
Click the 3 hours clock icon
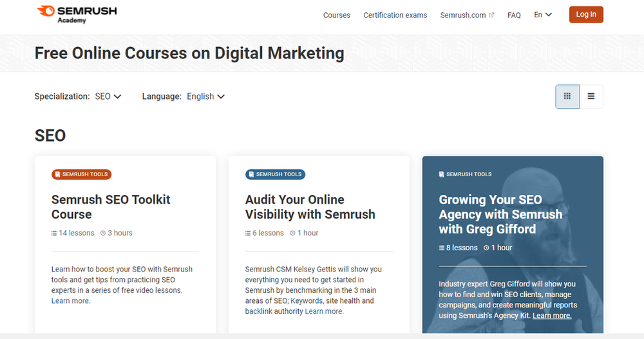point(103,233)
